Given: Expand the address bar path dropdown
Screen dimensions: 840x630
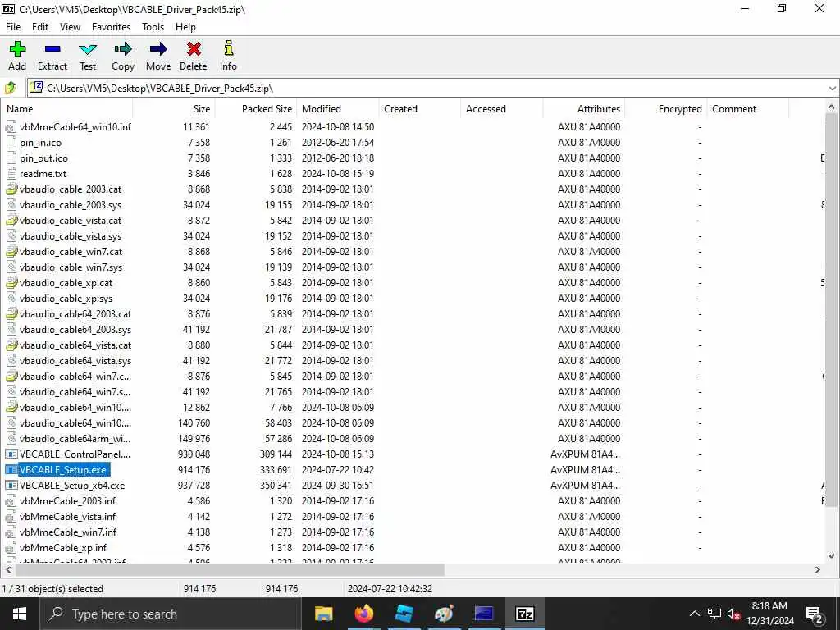Looking at the screenshot, I should point(832,89).
